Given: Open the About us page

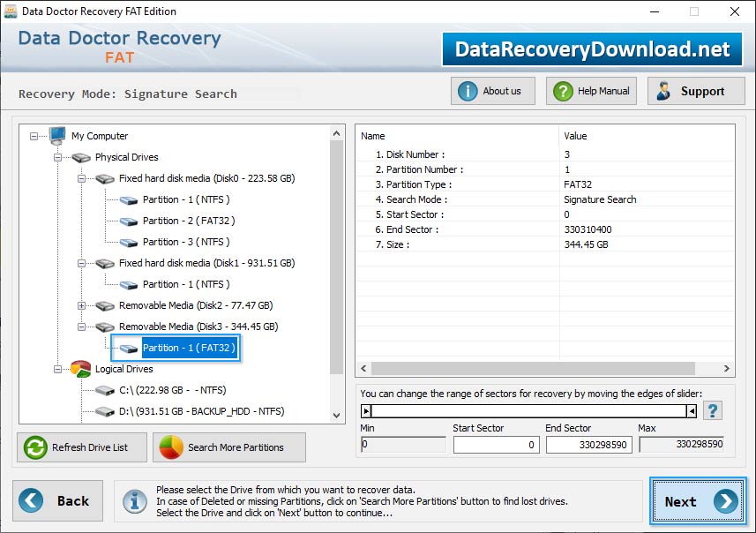Looking at the screenshot, I should [493, 91].
